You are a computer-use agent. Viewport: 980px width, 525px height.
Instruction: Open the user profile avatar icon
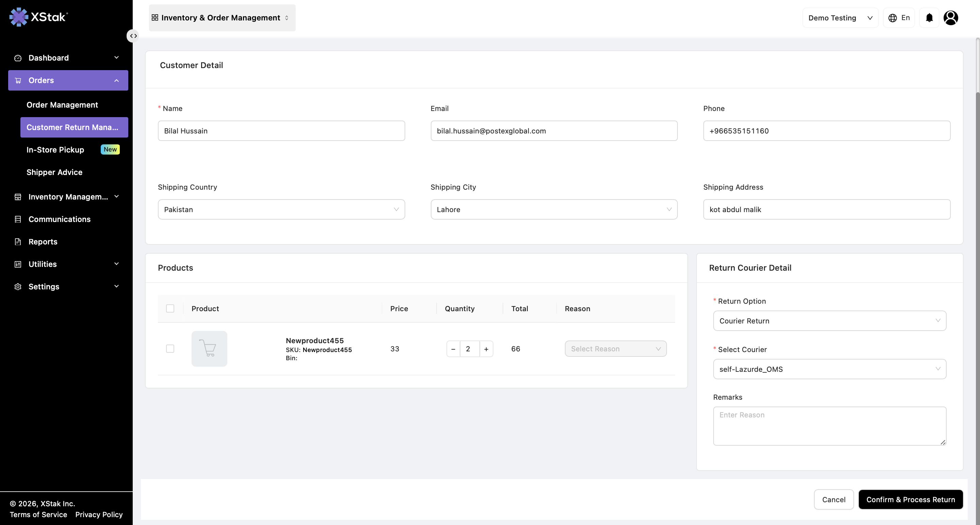(950, 18)
